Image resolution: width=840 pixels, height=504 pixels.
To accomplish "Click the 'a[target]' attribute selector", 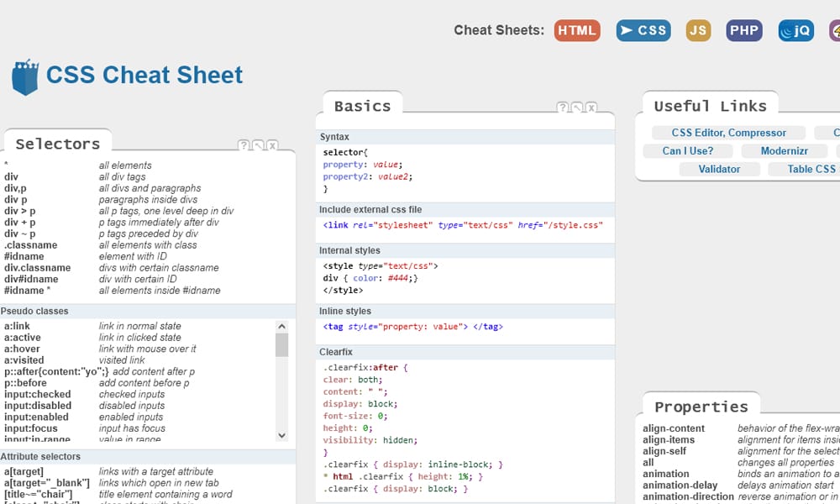I will 24,471.
